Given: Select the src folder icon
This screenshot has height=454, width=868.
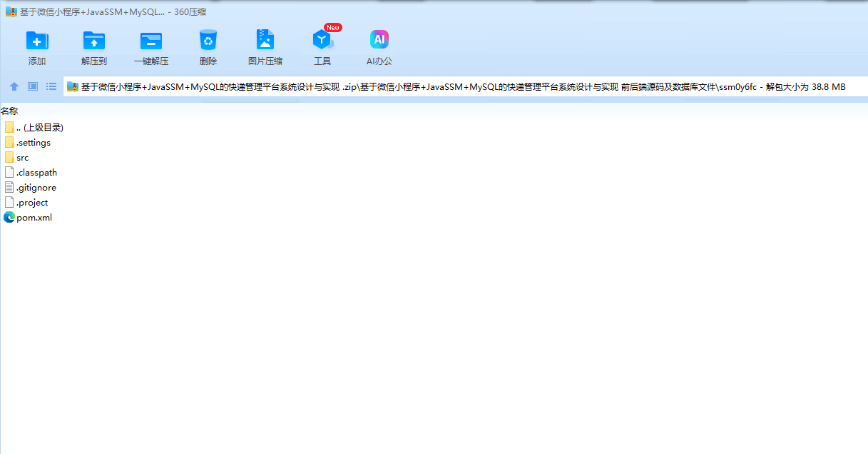Looking at the screenshot, I should click(9, 157).
